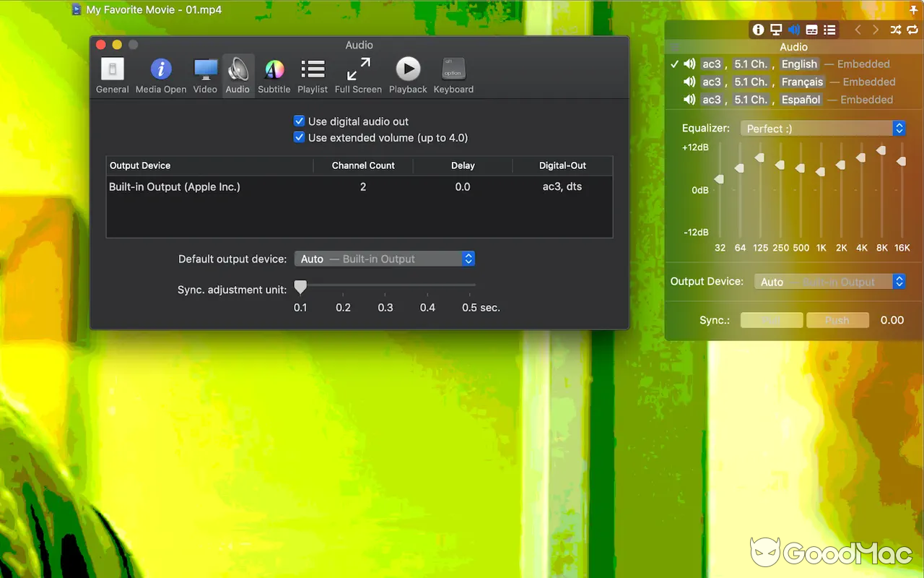Select the Subtitle preferences icon
The width and height of the screenshot is (924, 578).
coord(274,72)
